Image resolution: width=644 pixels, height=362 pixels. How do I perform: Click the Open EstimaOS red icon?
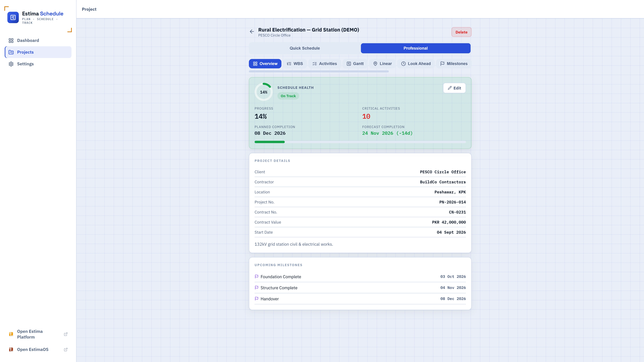(11, 349)
